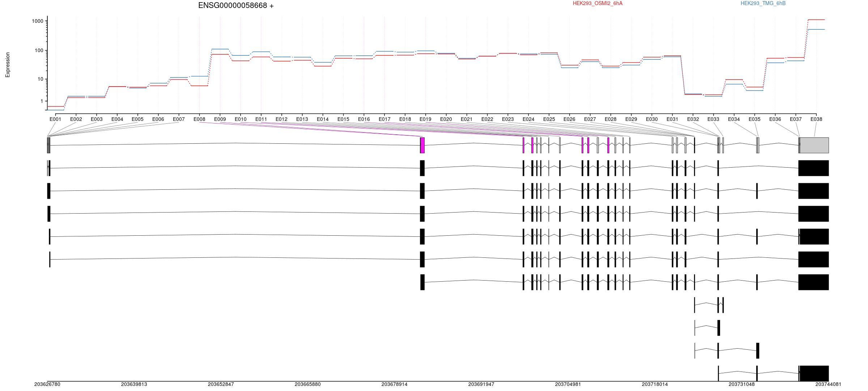
Task: Click genomic coordinate 203704981
Action: tap(568, 384)
